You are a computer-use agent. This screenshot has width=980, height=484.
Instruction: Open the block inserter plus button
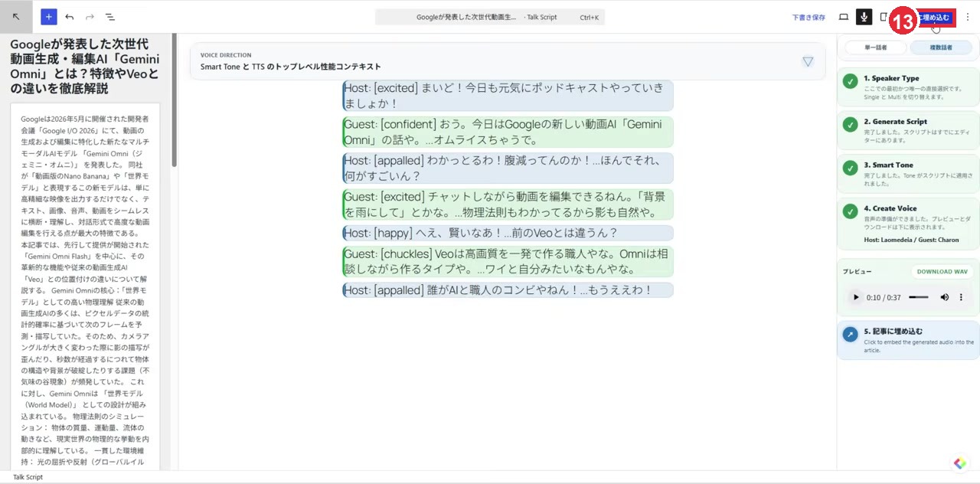[x=49, y=16]
